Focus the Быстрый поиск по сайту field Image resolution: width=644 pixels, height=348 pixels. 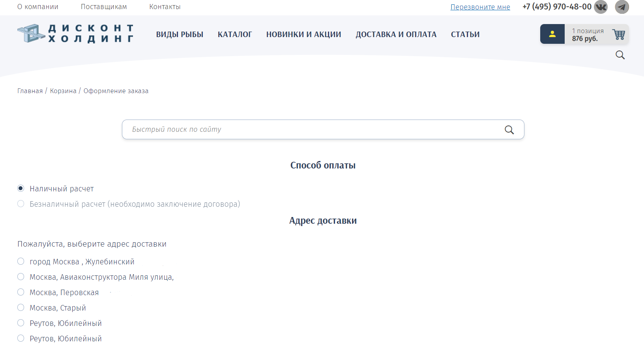312,129
